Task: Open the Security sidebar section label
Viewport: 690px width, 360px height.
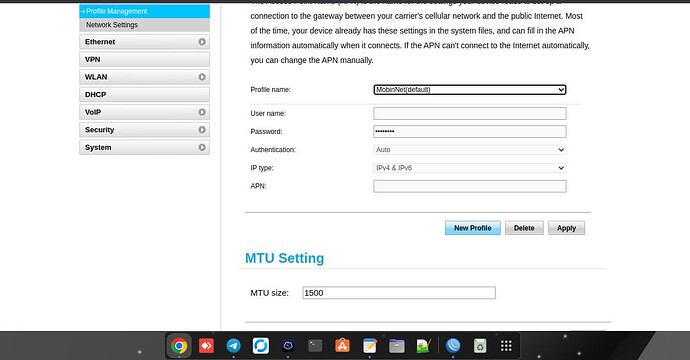Action: (x=99, y=130)
